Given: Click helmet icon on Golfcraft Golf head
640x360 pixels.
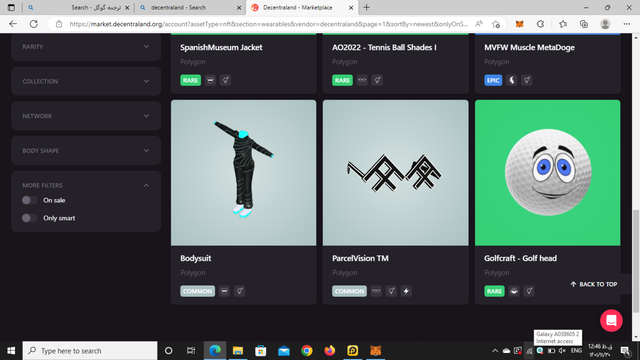Looking at the screenshot, I should pos(514,291).
